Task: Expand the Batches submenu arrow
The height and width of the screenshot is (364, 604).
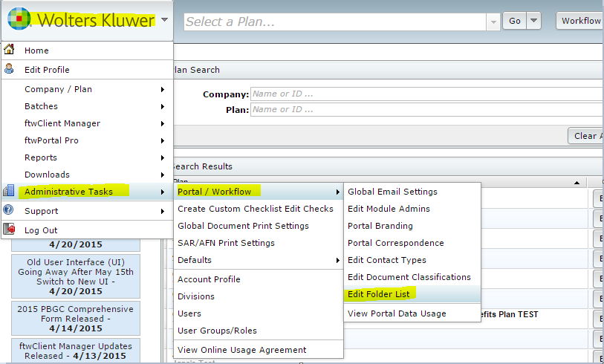Action: coord(163,107)
